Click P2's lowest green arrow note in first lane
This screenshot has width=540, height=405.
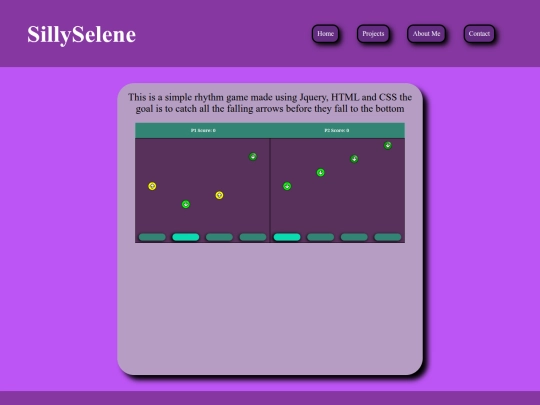click(287, 186)
